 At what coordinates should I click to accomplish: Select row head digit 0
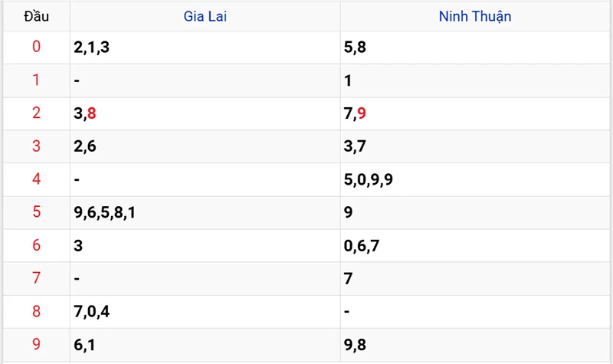36,47
